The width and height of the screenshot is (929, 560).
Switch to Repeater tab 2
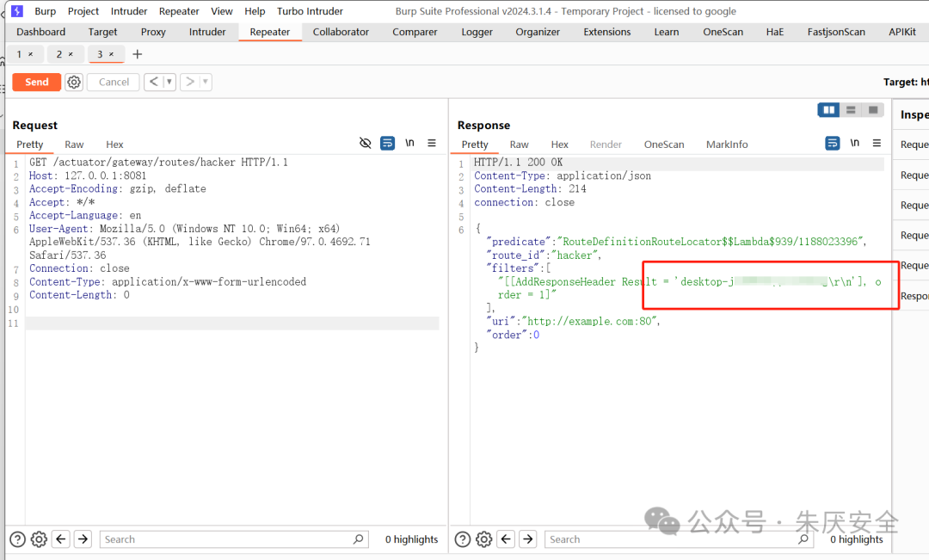[59, 54]
